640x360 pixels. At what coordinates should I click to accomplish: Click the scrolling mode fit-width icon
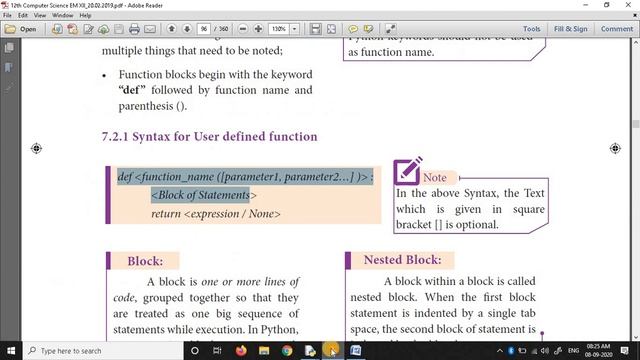click(315, 29)
